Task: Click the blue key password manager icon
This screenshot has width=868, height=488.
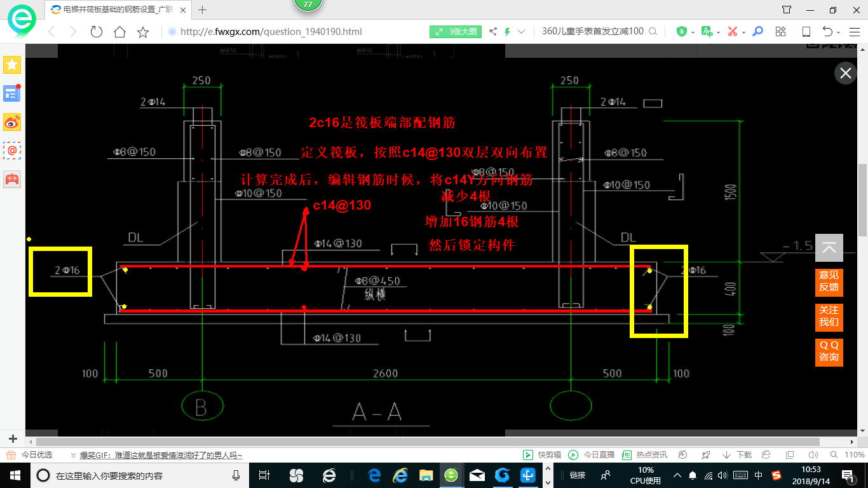Action: pyautogui.click(x=757, y=32)
